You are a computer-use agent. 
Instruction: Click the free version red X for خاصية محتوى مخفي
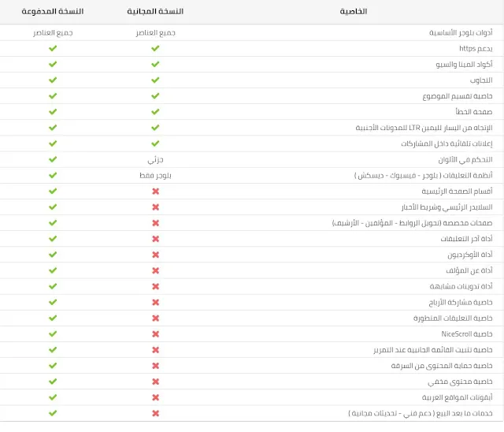155,381
